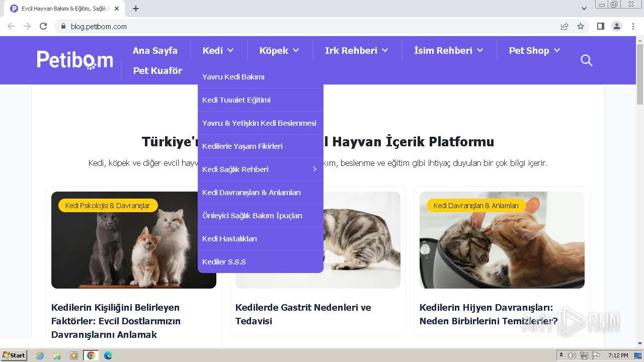This screenshot has width=644, height=362.
Task: Open the Chrome three-dot menu
Action: point(633,26)
